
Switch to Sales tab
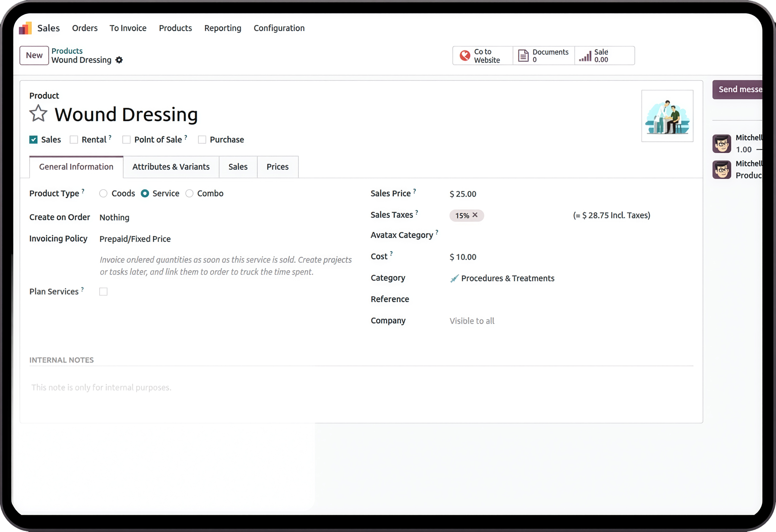238,167
